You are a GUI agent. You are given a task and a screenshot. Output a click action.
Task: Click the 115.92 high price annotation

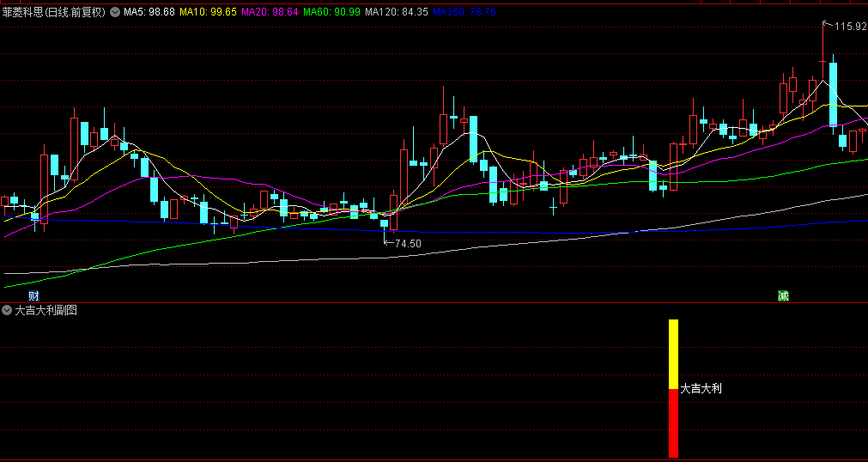tap(850, 26)
